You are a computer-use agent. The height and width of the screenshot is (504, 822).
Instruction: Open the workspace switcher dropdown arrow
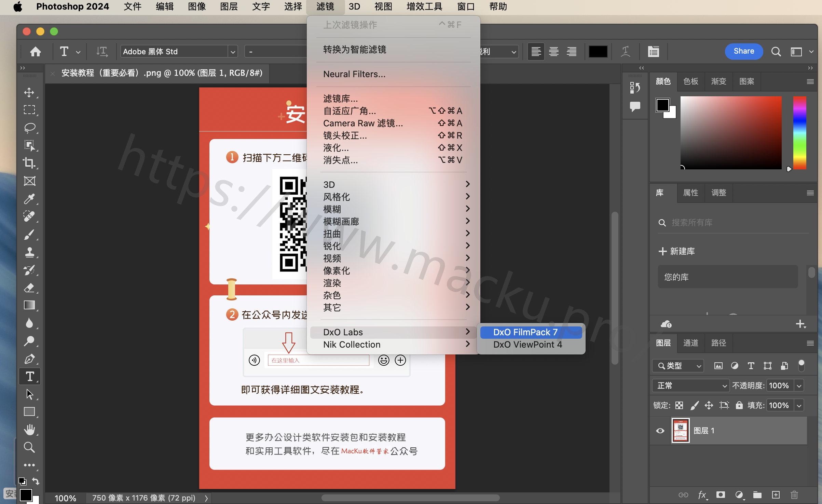[811, 52]
